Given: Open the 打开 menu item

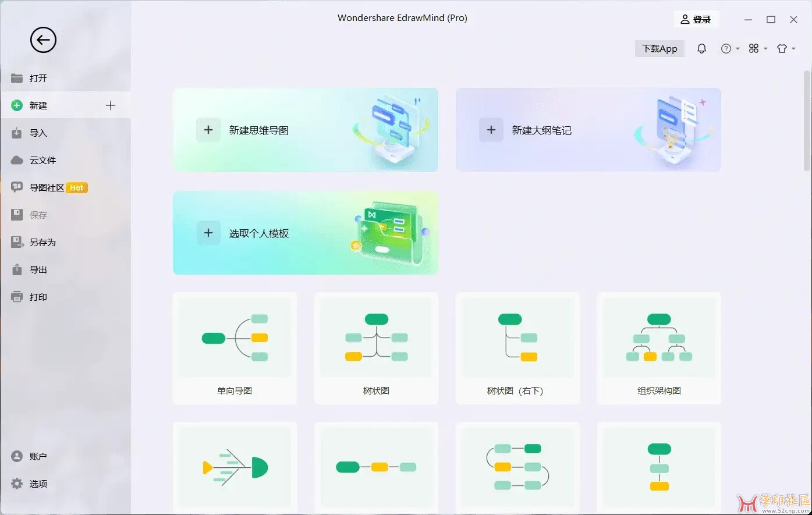Looking at the screenshot, I should [66, 78].
